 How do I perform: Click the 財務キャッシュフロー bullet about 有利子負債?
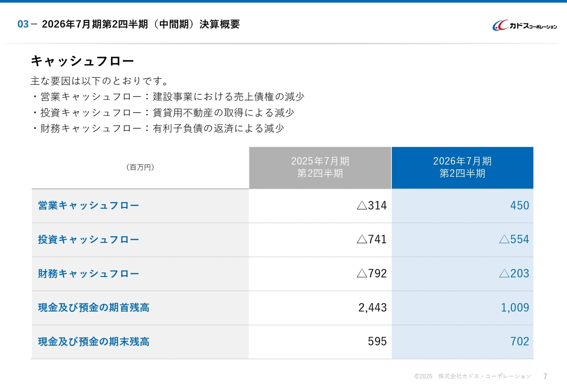(x=158, y=129)
